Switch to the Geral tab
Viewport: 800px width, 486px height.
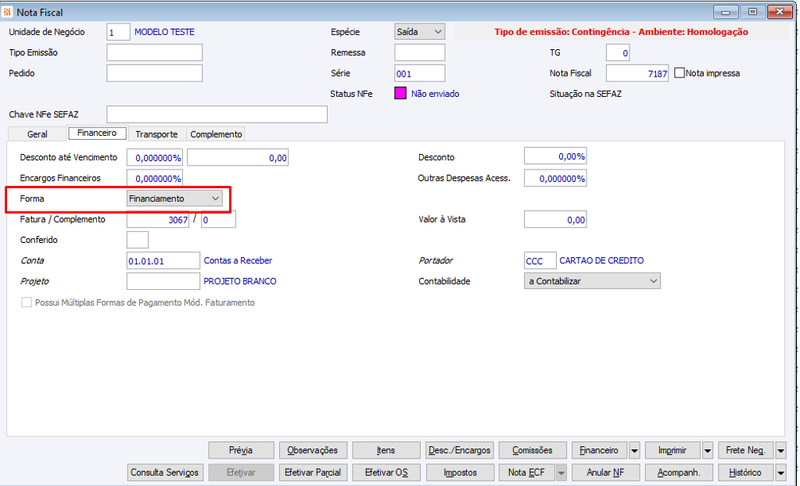pyautogui.click(x=37, y=134)
